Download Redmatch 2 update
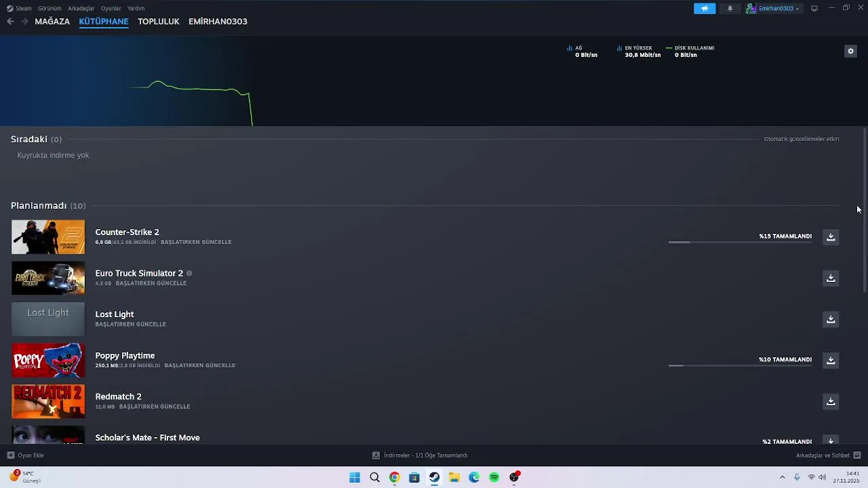 [x=831, y=401]
